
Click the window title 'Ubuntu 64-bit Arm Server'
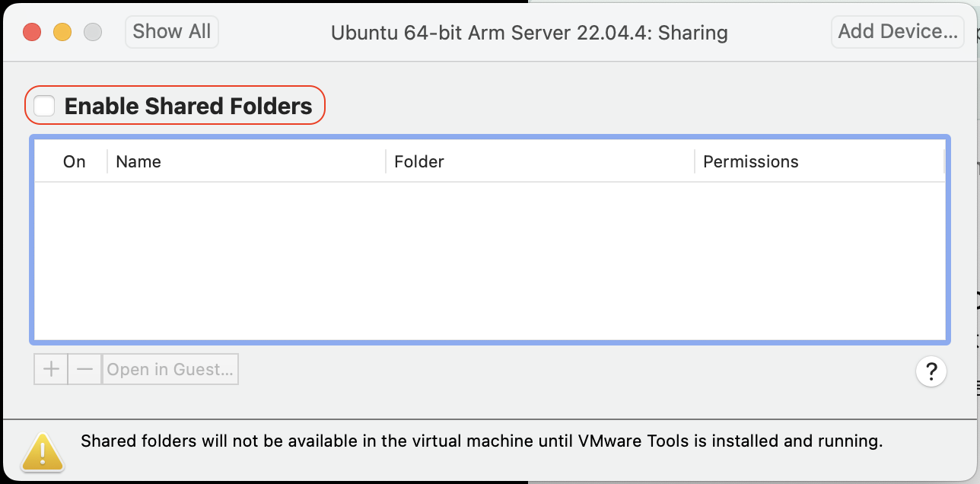(x=529, y=33)
